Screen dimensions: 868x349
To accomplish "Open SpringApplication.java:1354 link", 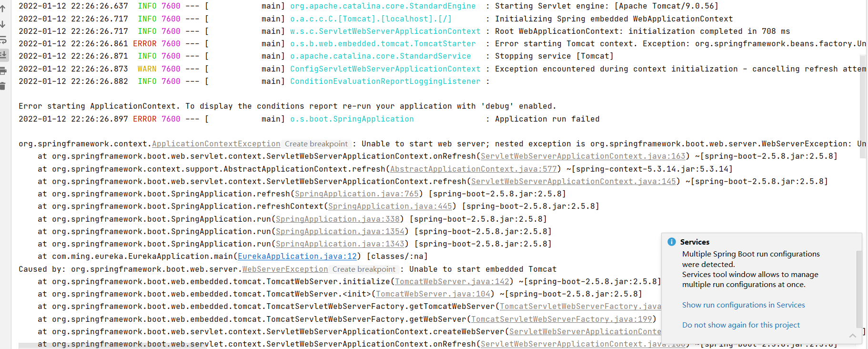I will click(x=340, y=232).
